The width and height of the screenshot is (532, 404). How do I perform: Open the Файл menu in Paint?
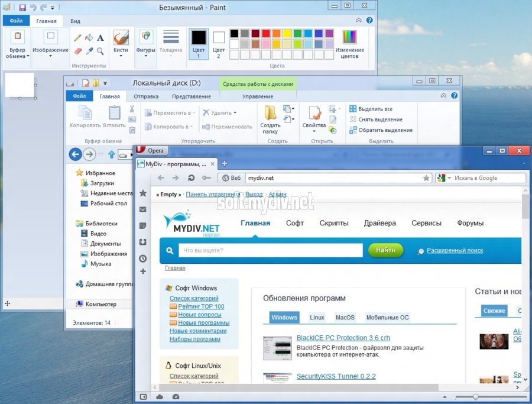(16, 21)
